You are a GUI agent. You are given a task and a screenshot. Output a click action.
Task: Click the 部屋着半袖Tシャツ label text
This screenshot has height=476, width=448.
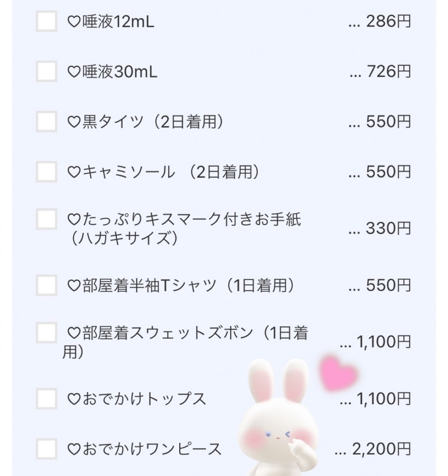pos(188,286)
